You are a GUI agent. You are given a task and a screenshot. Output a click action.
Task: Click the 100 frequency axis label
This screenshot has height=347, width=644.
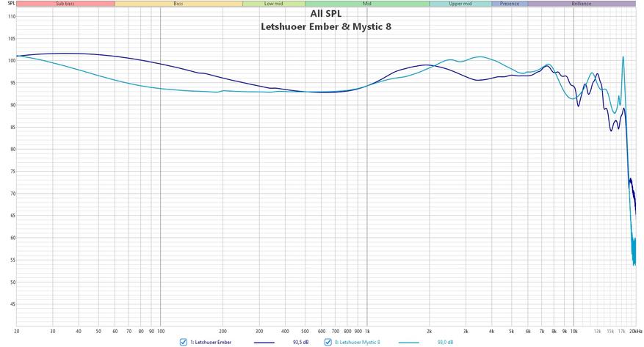pyautogui.click(x=161, y=331)
